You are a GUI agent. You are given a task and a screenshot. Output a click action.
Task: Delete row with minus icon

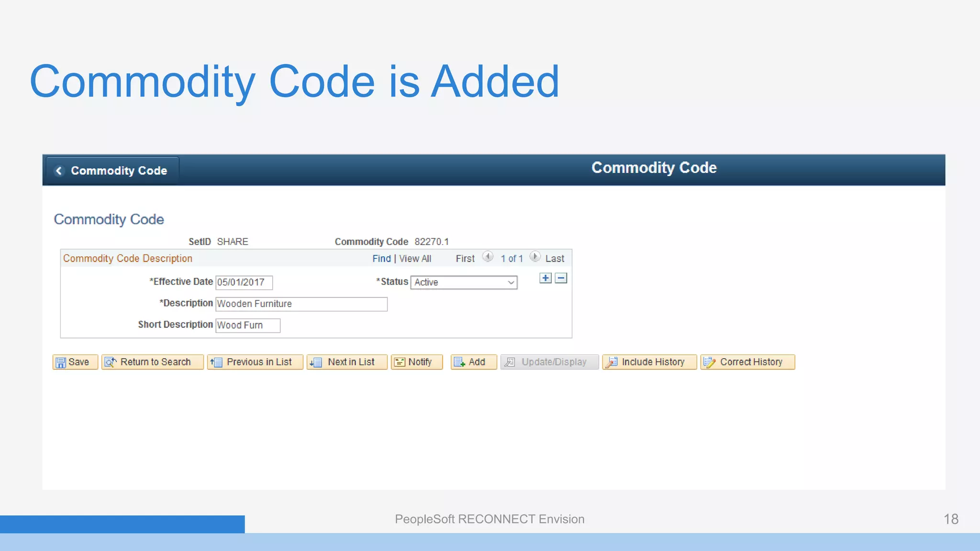(561, 278)
